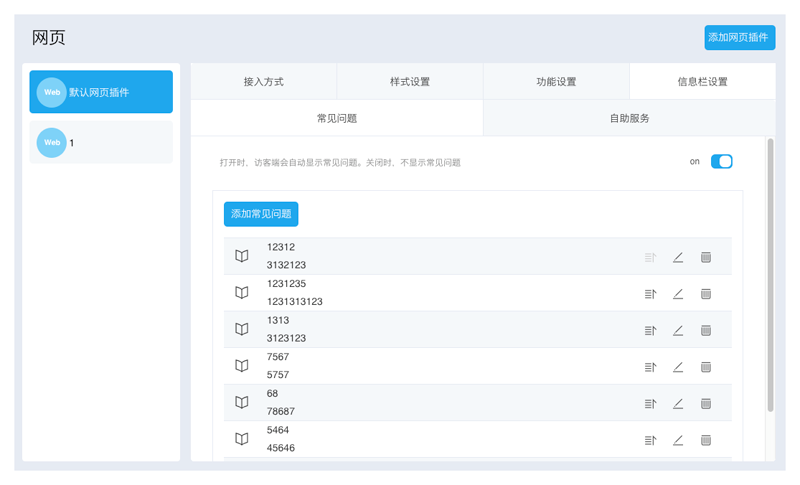Click the vertical scrollbar of FAQ panel
800x485 pixels.
click(x=770, y=275)
